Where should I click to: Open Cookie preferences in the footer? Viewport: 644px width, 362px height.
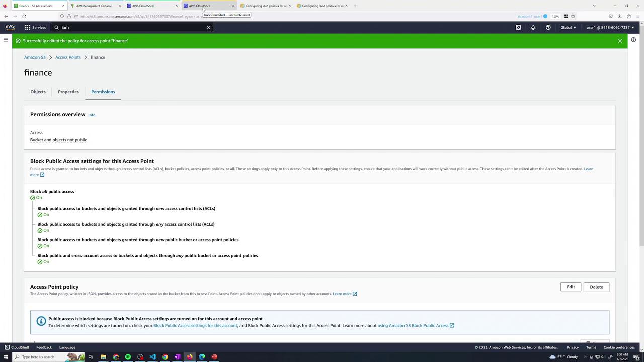(619, 347)
